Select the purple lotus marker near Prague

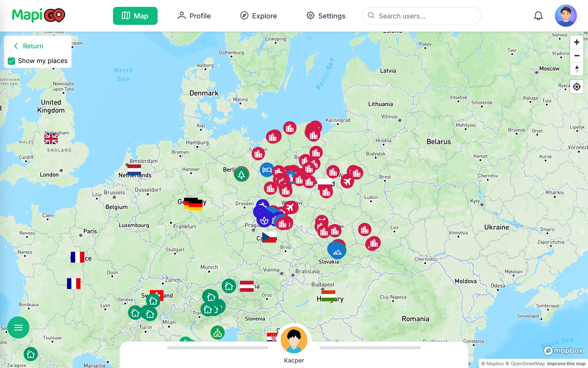pyautogui.click(x=264, y=220)
